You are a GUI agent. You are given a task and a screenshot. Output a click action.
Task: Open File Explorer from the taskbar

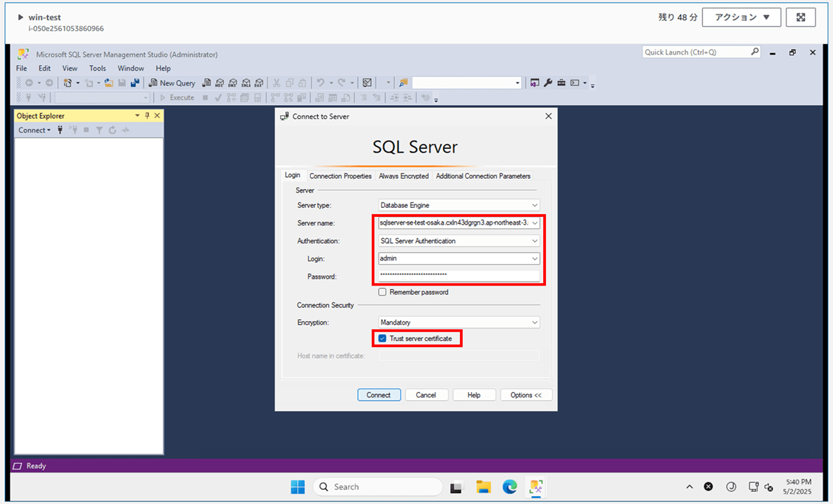484,487
